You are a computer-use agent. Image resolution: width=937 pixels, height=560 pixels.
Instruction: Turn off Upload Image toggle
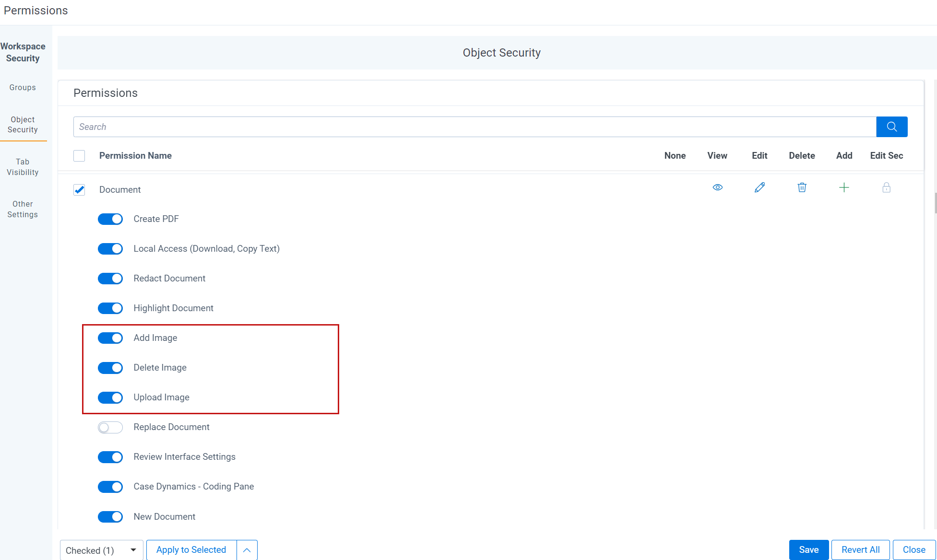[110, 397]
